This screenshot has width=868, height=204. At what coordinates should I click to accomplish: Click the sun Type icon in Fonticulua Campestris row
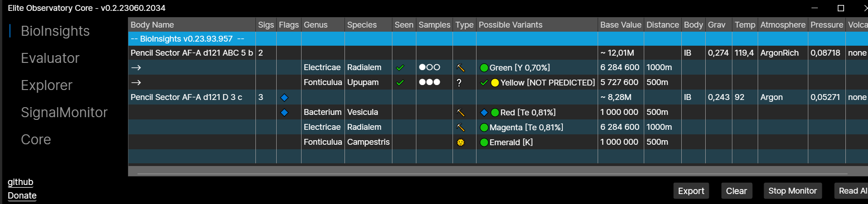461,142
